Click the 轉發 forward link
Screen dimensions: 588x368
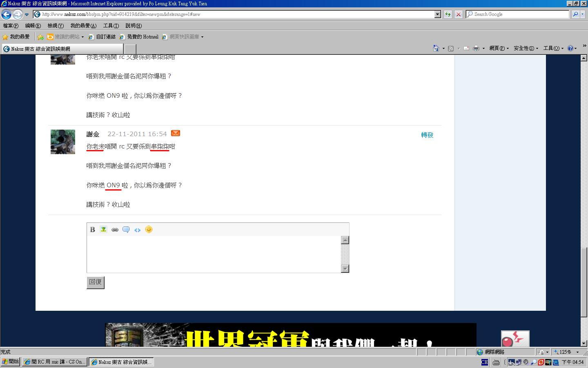(x=427, y=135)
